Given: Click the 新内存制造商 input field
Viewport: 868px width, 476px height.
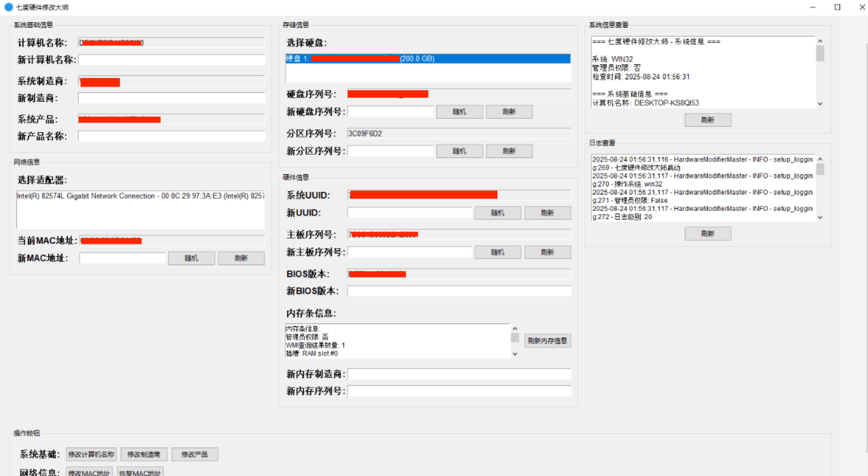Looking at the screenshot, I should [x=459, y=374].
